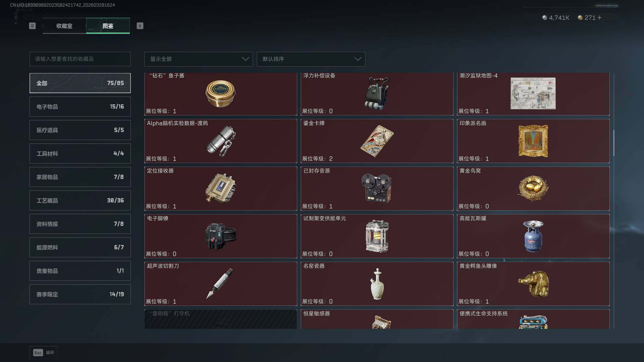Viewport: 644px width, 362px height.
Task: Open the 默认排序 sort dropdown
Action: [311, 59]
